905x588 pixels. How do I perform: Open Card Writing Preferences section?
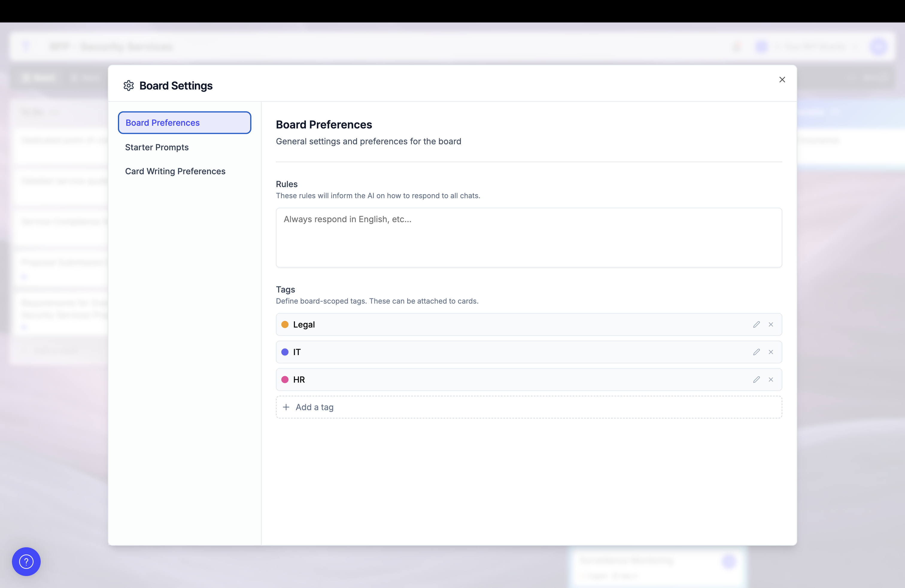pyautogui.click(x=175, y=171)
